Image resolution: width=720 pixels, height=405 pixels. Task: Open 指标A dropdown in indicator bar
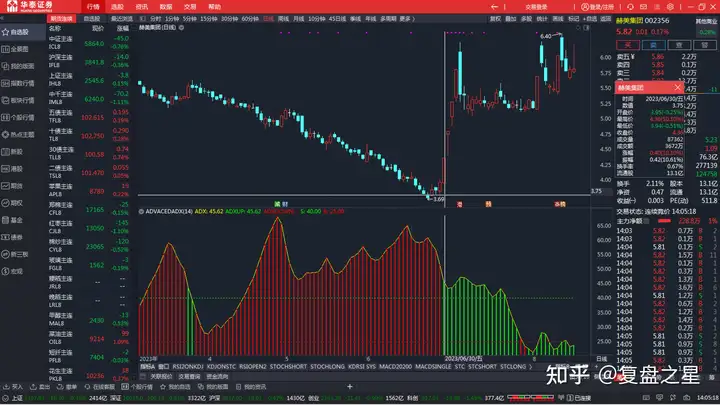(147, 366)
